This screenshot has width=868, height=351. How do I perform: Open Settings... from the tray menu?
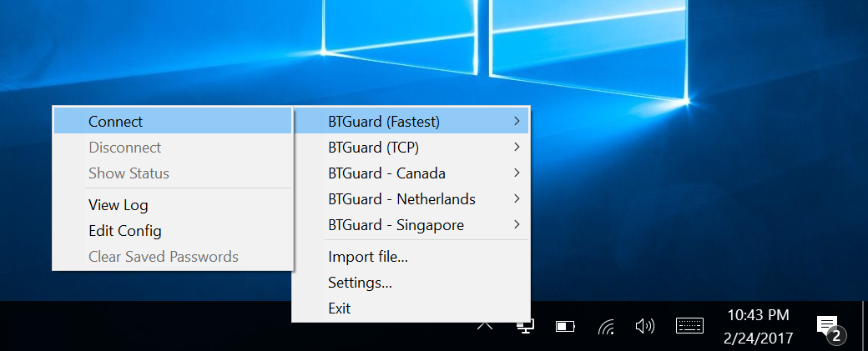(x=360, y=283)
